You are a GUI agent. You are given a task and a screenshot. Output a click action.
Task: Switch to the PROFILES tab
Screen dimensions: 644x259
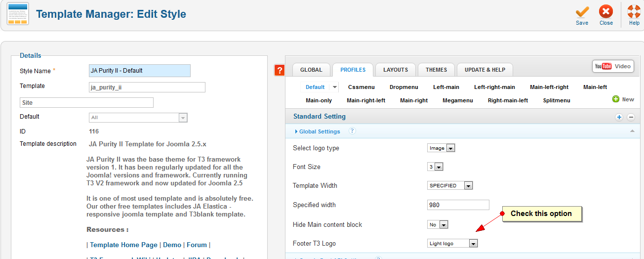353,70
